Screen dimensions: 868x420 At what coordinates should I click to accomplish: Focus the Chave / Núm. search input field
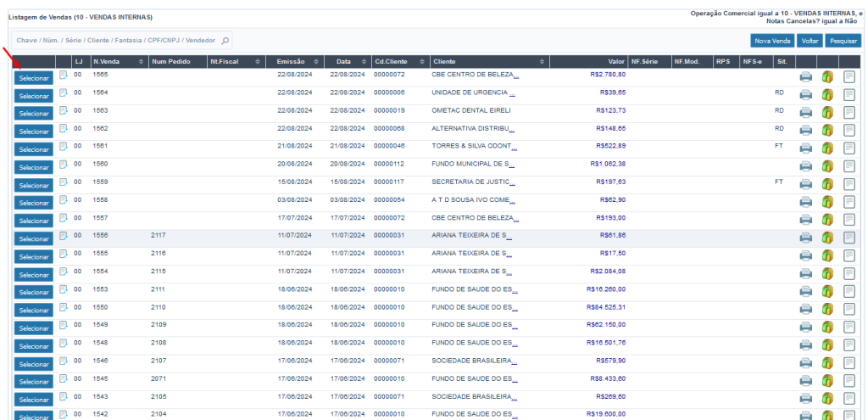point(114,40)
